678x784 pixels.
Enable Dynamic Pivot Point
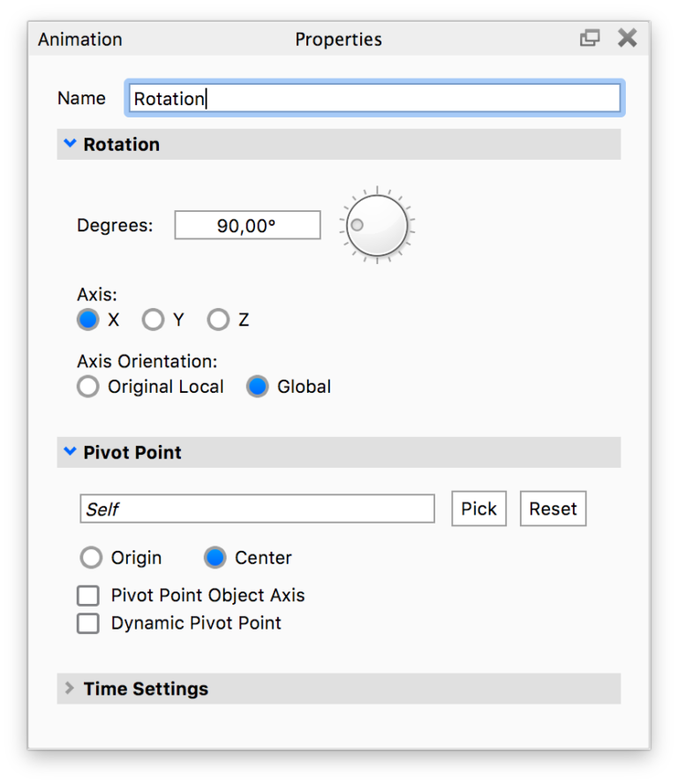tap(87, 623)
